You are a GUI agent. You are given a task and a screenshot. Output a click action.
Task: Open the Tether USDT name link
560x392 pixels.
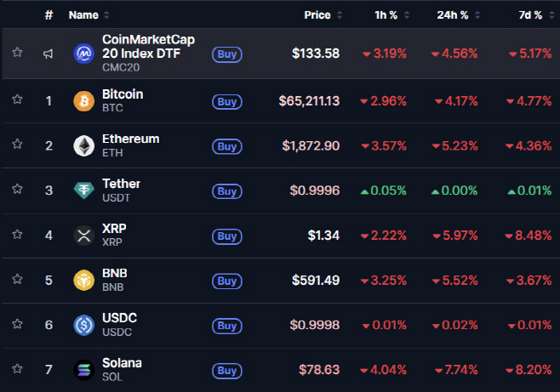(121, 184)
